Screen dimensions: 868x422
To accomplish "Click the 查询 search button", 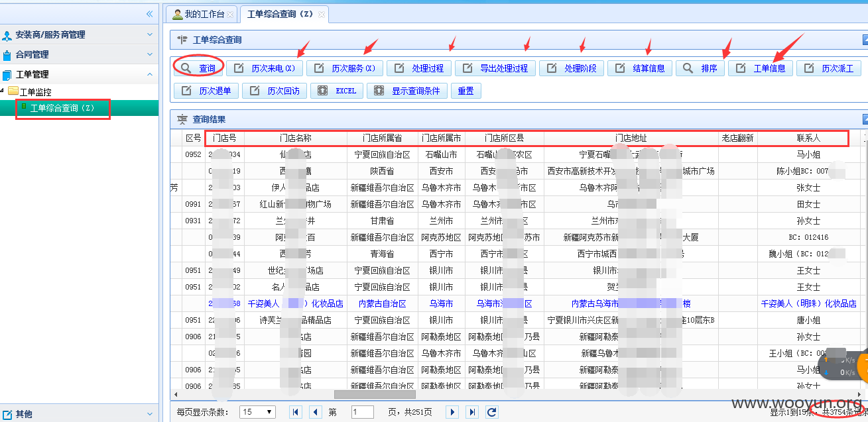I will [199, 68].
